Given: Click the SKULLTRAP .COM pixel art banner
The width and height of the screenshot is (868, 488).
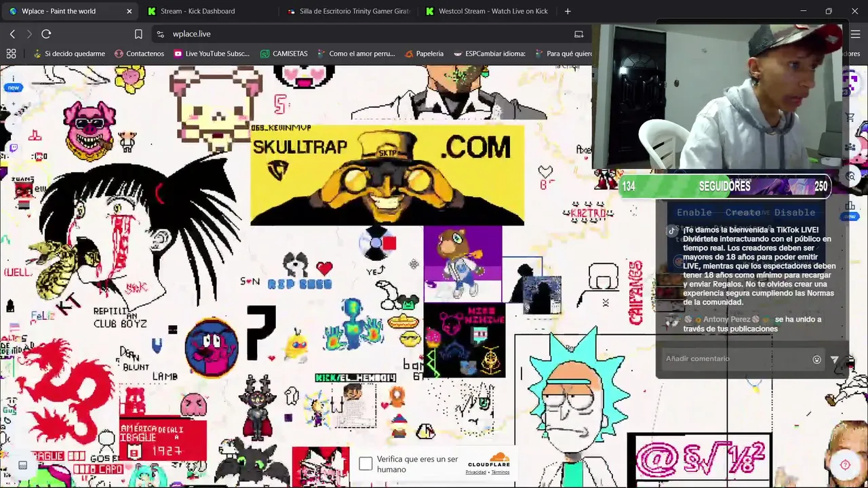Looking at the screenshot, I should pyautogui.click(x=387, y=175).
